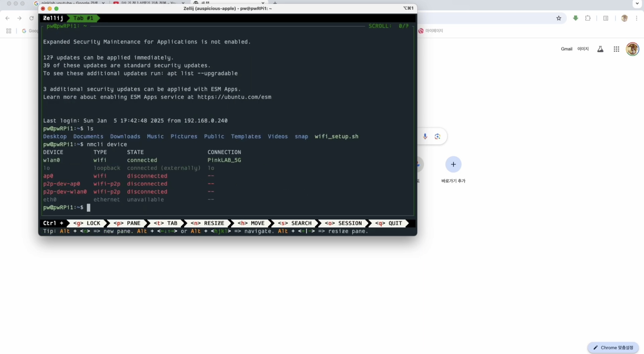The image size is (644, 354).
Task: Search by image with the Lens icon
Action: pos(437,136)
